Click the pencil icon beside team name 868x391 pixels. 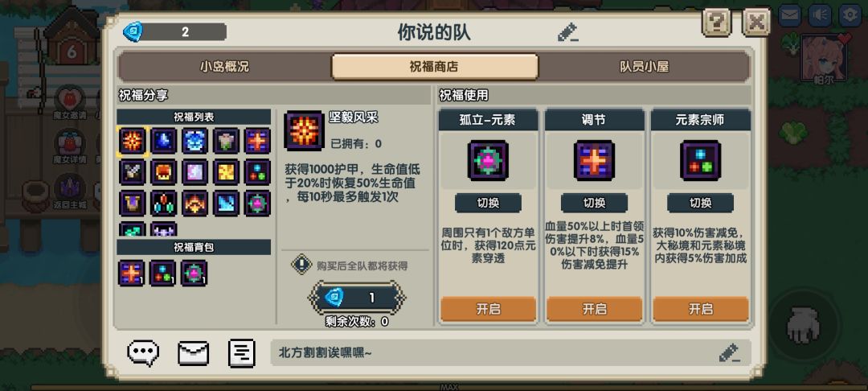568,33
